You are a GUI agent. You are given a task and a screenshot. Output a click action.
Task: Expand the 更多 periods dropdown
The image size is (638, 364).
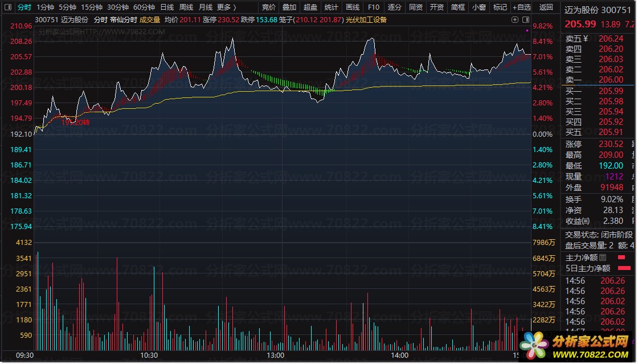pos(226,7)
